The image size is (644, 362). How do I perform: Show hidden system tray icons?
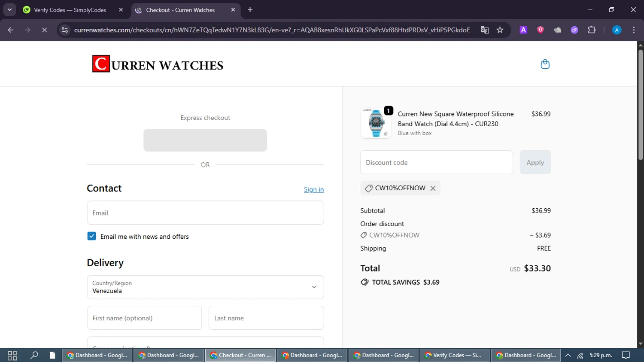pos(568,355)
